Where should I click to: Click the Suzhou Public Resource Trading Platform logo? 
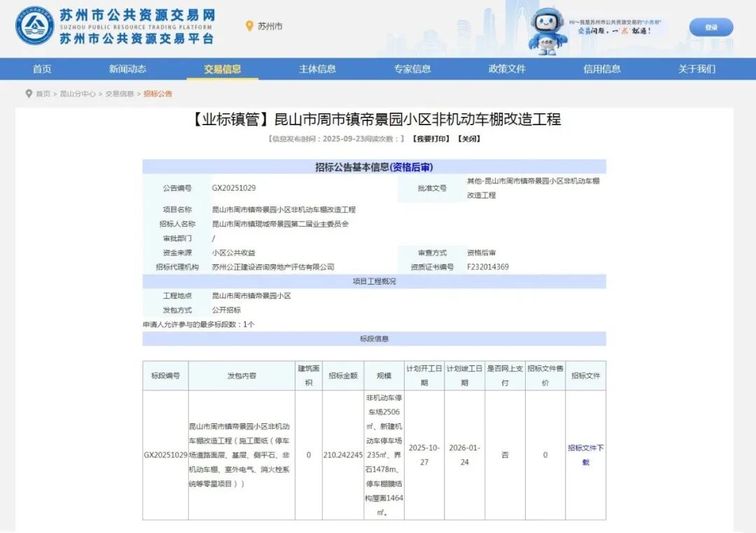pos(34,26)
